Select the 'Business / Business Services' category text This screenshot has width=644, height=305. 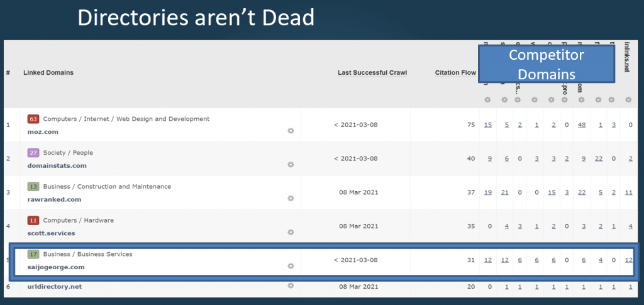pyautogui.click(x=87, y=255)
